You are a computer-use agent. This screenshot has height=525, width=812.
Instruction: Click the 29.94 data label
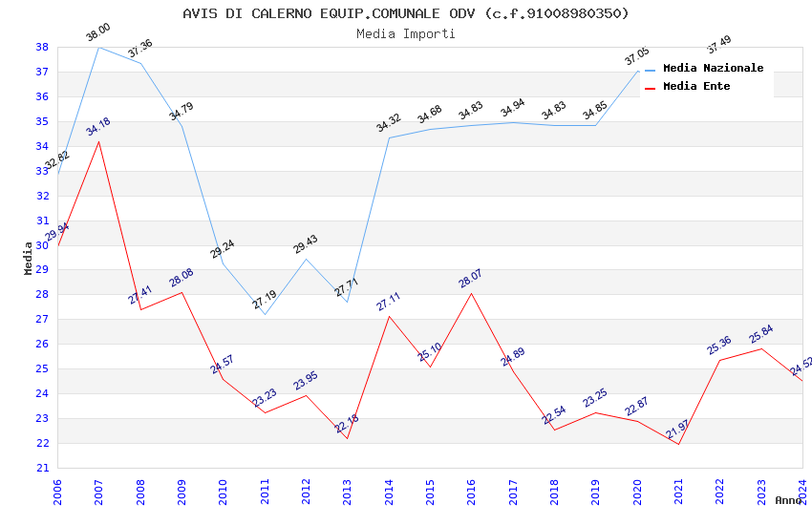point(57,232)
